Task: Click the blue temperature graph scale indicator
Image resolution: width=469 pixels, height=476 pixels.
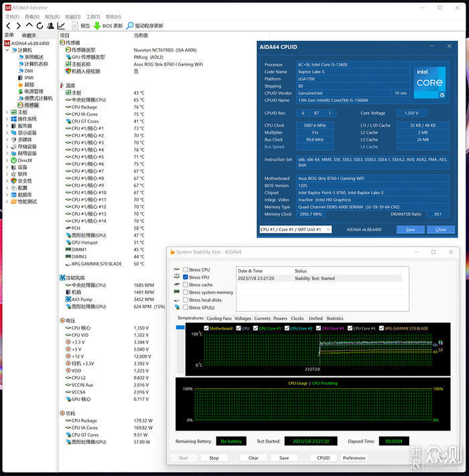Action: (180, 327)
